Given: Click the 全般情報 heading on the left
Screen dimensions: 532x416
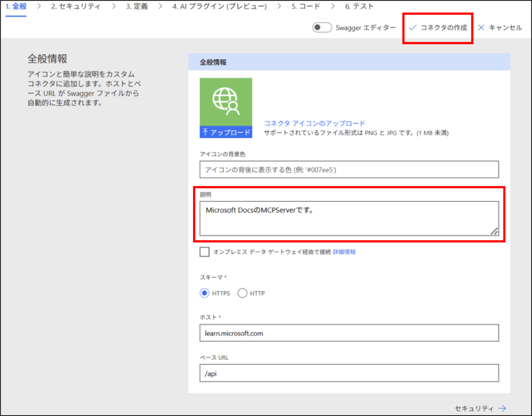Looking at the screenshot, I should click(x=47, y=59).
